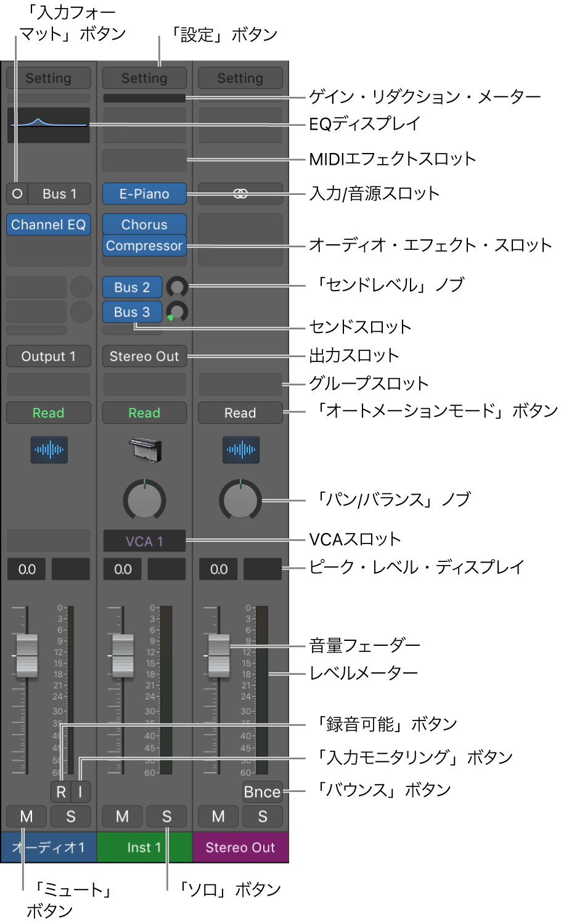Click the Bus 2 send level knob
Image resolution: width=569 pixels, height=924 pixels.
[x=178, y=287]
